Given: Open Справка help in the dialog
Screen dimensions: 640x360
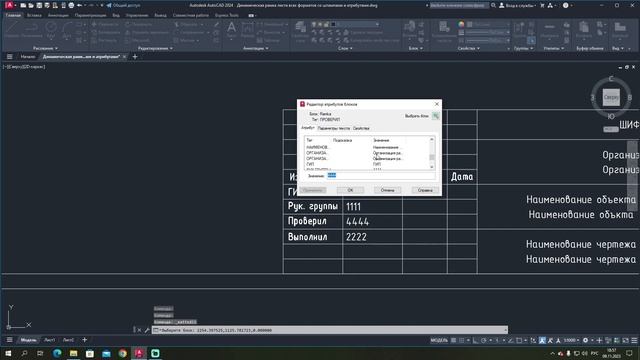Looking at the screenshot, I should pos(425,190).
